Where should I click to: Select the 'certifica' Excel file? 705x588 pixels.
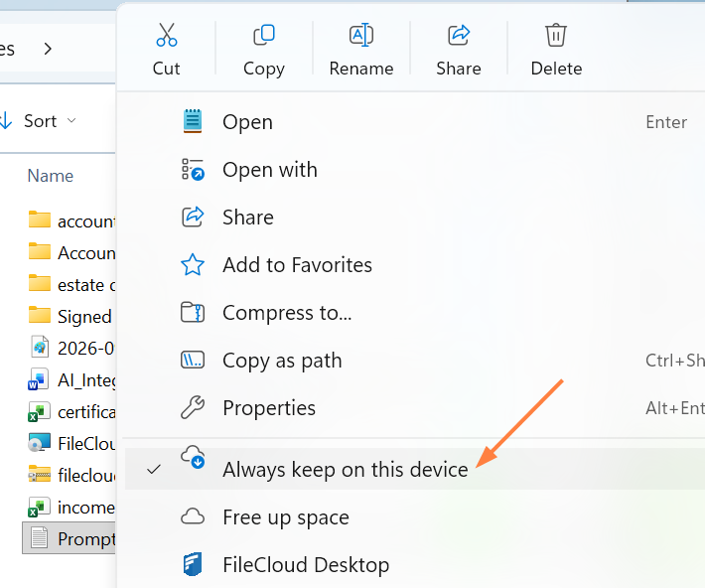71,411
